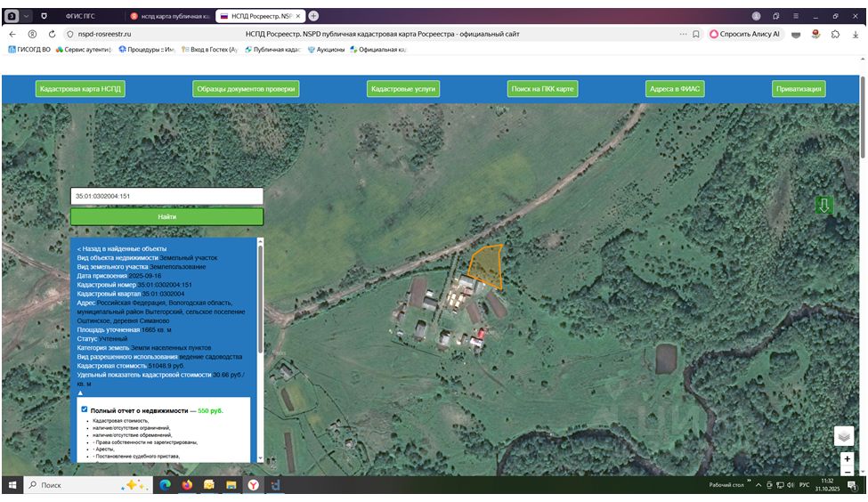Open Адреса в ФИАС
Image resolution: width=868 pixels, height=502 pixels.
675,88
